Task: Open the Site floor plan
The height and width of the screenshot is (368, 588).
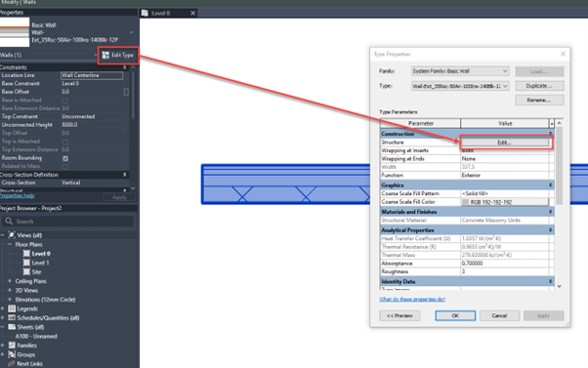Action: point(36,272)
